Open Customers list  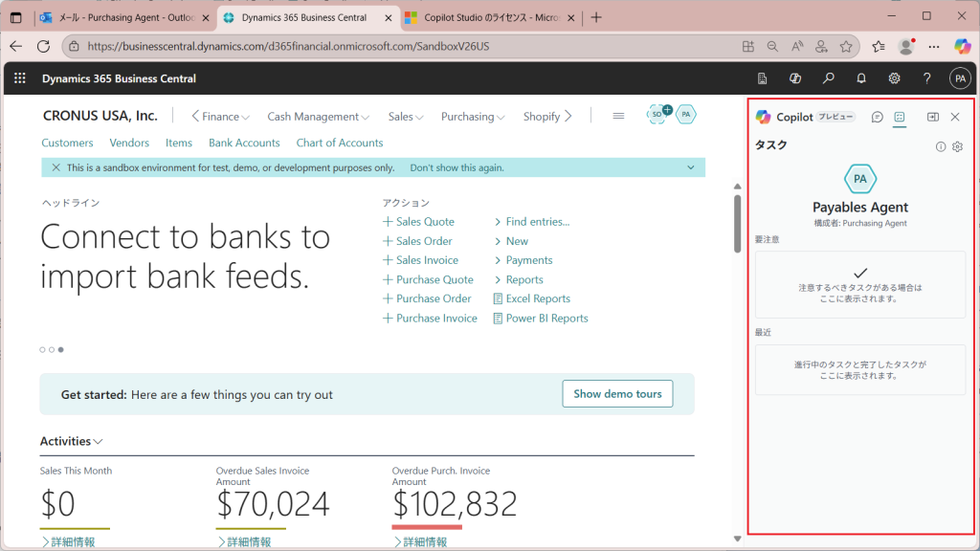[67, 143]
